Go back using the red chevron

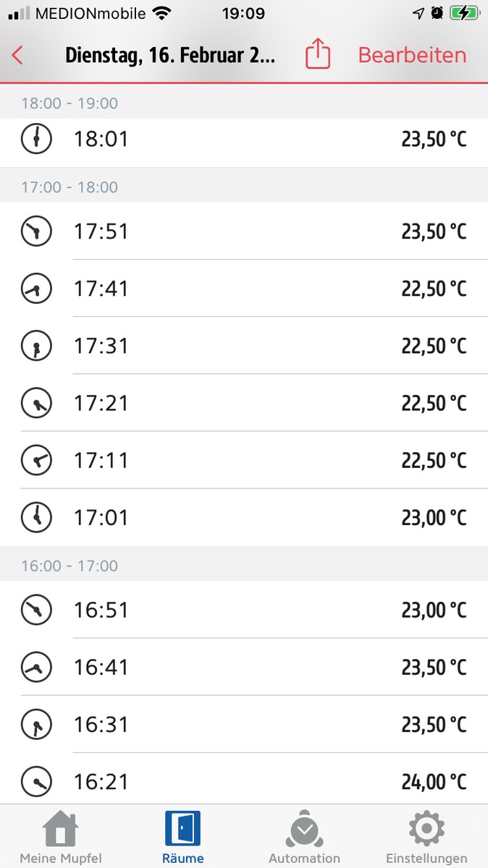(18, 55)
